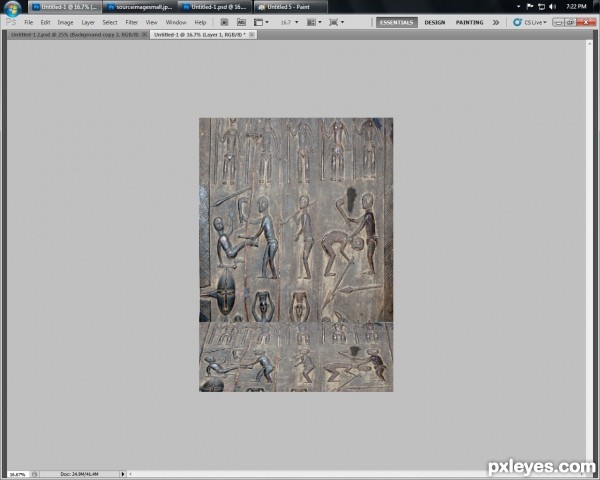600x480 pixels.
Task: Open the Filter menu
Action: 131,22
